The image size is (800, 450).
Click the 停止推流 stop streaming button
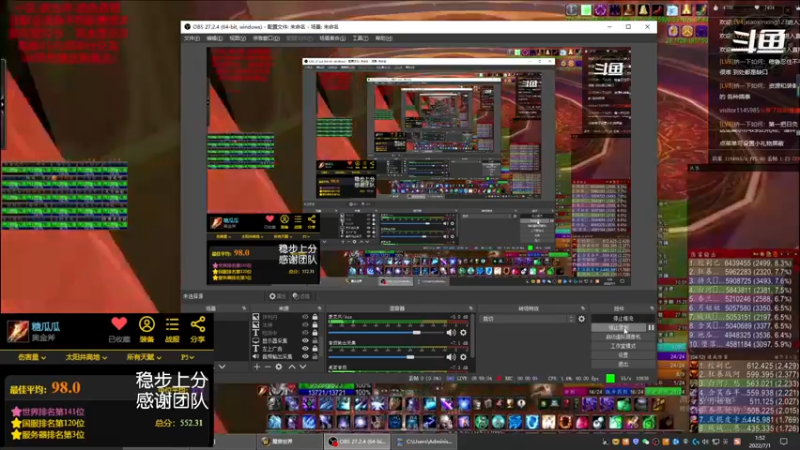coord(623,318)
